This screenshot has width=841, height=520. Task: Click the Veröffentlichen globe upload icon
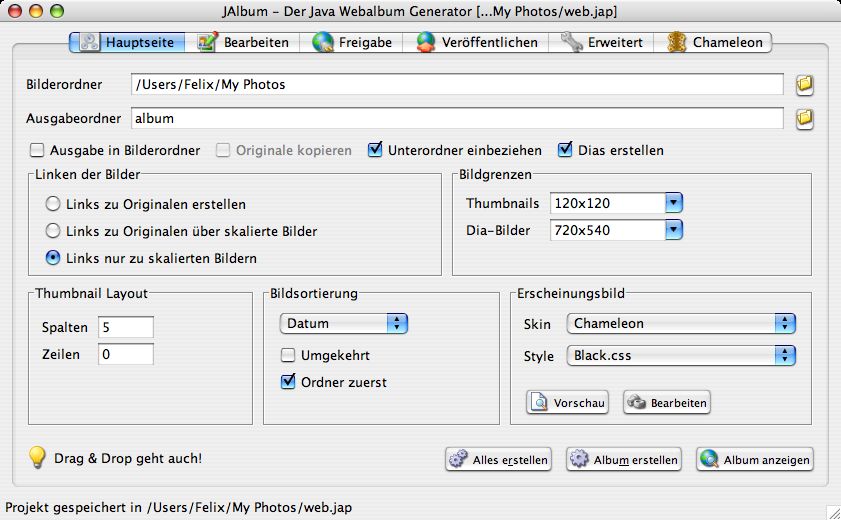[426, 42]
